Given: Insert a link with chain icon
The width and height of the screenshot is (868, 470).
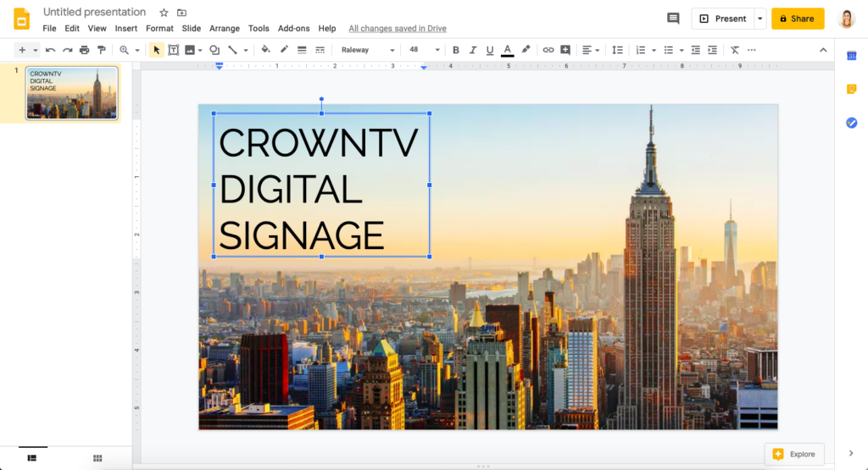Looking at the screenshot, I should click(548, 50).
